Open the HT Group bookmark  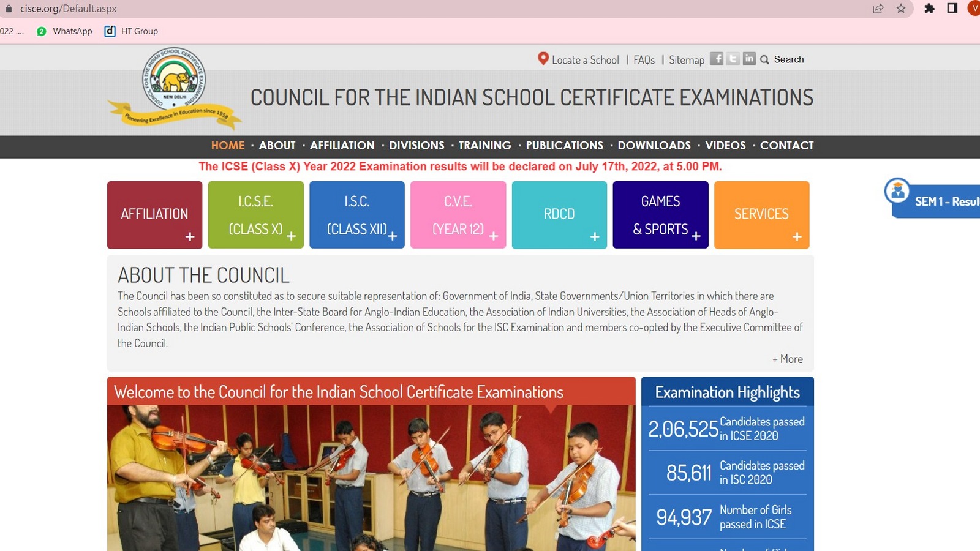(x=131, y=31)
